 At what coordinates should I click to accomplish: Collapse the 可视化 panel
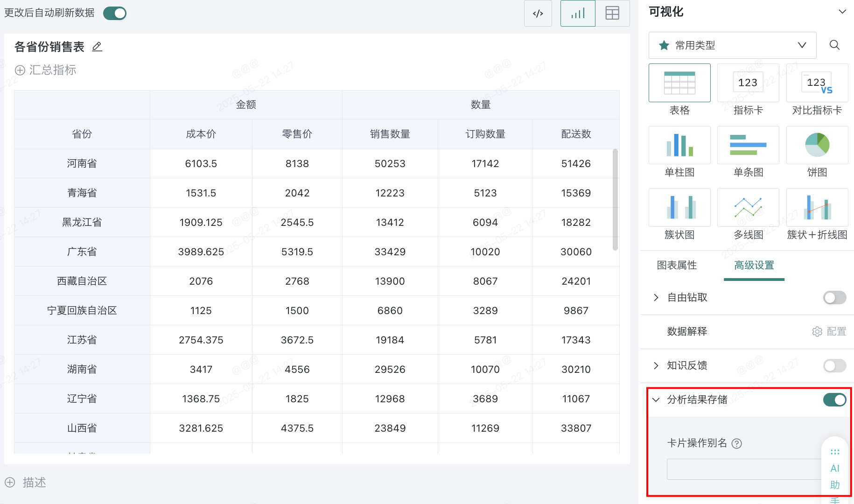tap(842, 12)
